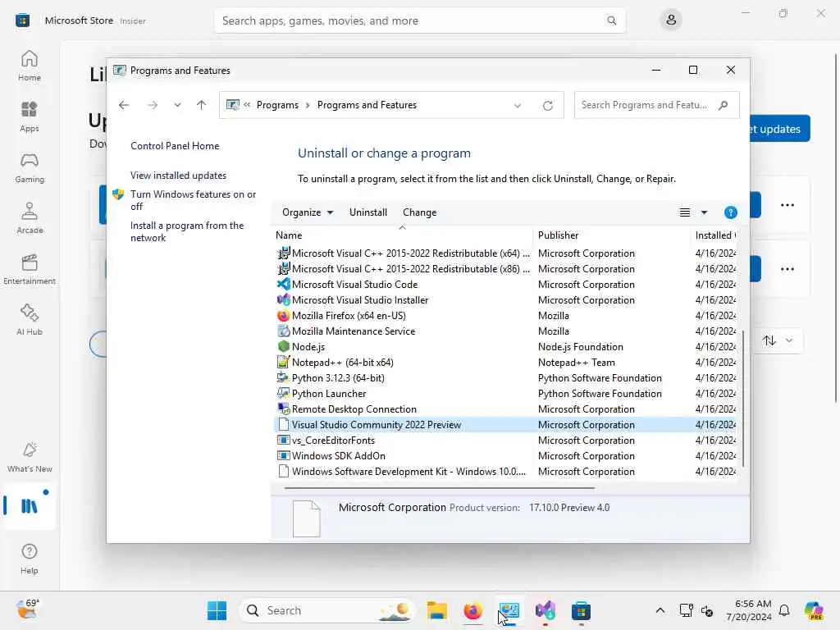Sort by Installed On column header
840x630 pixels.
click(x=714, y=235)
